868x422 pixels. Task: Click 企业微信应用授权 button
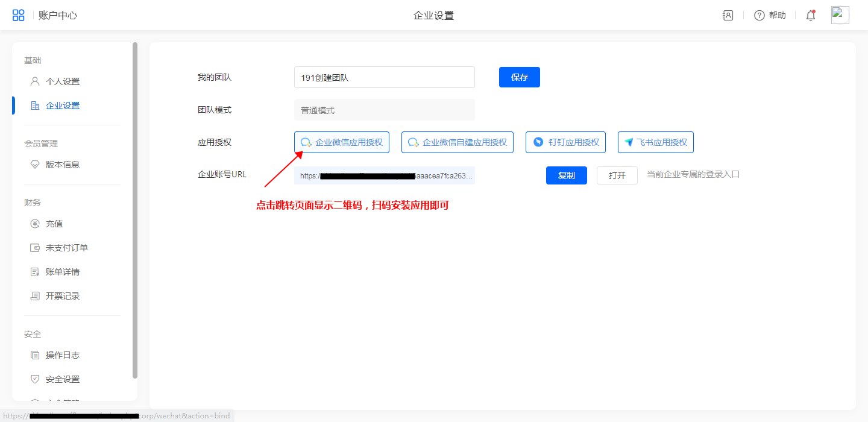tap(341, 142)
